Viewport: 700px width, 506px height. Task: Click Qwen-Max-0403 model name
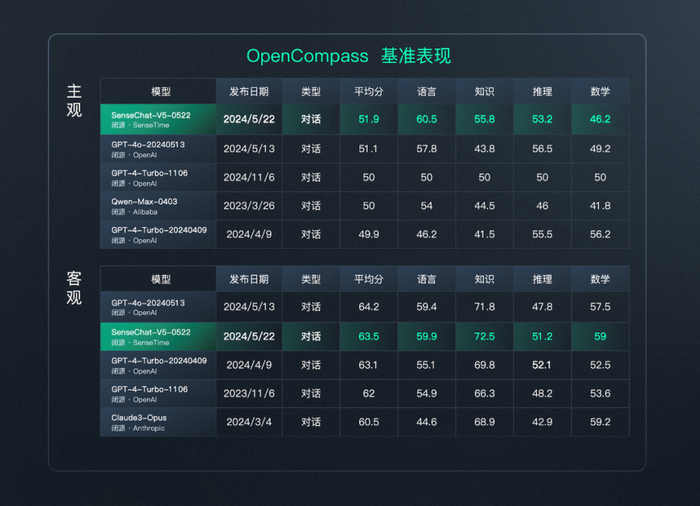144,201
